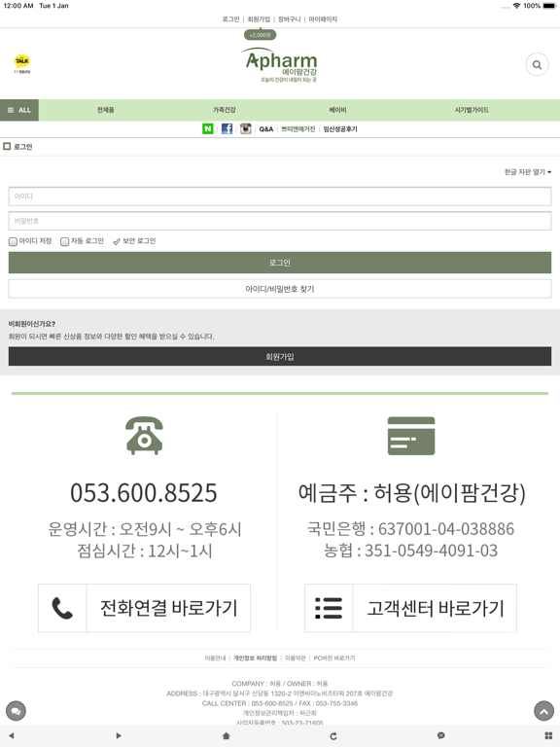Reload page with refresh icon
This screenshot has width=560, height=747.
tap(333, 736)
